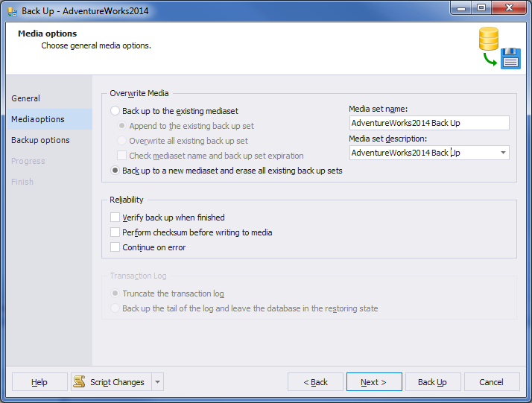This screenshot has width=532, height=403.
Task: Click the 'Media options' heading text
Action: 47,34
